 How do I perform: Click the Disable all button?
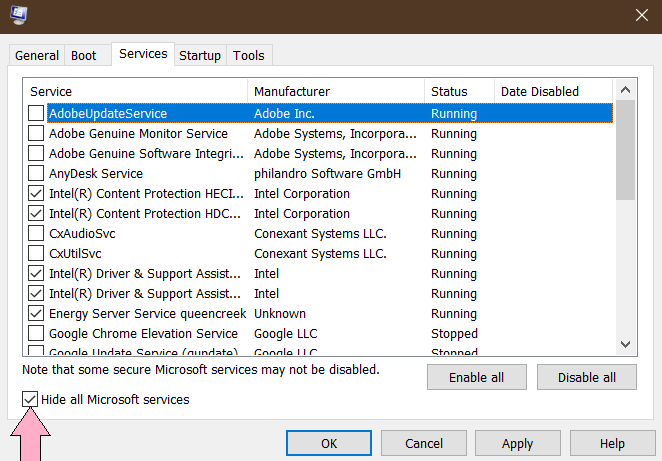tap(587, 377)
